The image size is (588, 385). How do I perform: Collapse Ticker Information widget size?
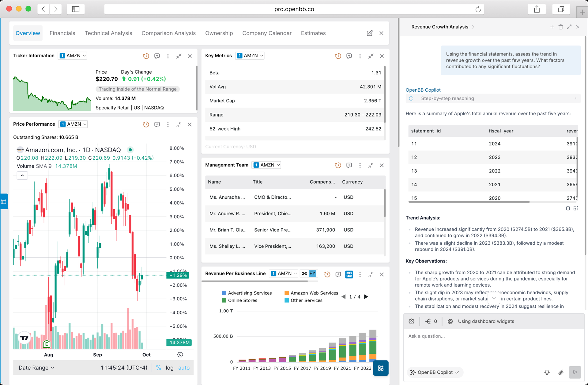[x=179, y=56]
